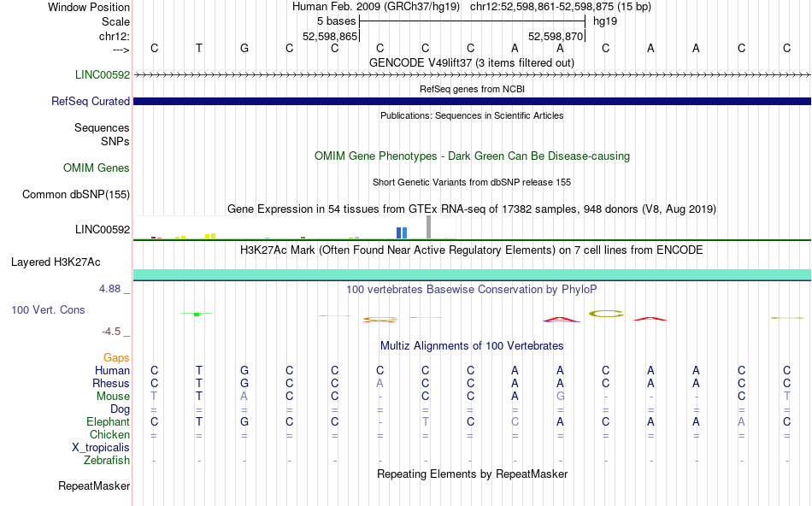This screenshot has height=506, width=812.
Task: Click the chr12:52,598,861-52,598,875 coordinates text
Action: (x=561, y=7)
